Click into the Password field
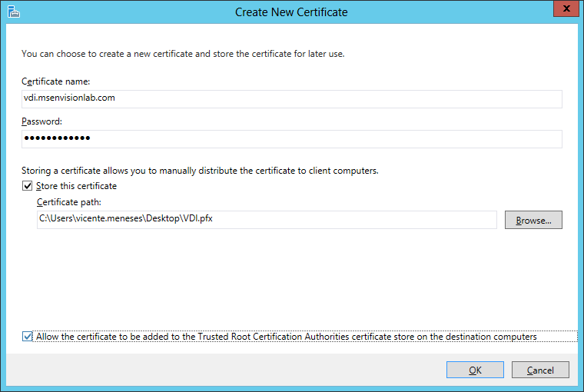The image size is (584, 392). tap(292, 138)
